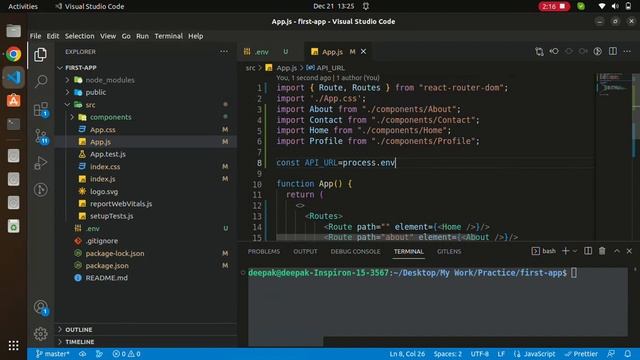The height and width of the screenshot is (360, 640).
Task: Click the master branch in status bar
Action: (52, 354)
